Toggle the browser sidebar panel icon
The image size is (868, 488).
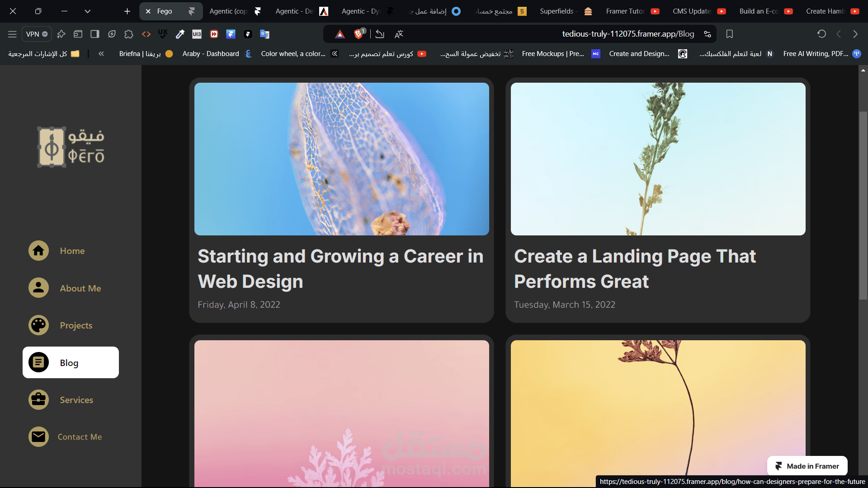95,34
